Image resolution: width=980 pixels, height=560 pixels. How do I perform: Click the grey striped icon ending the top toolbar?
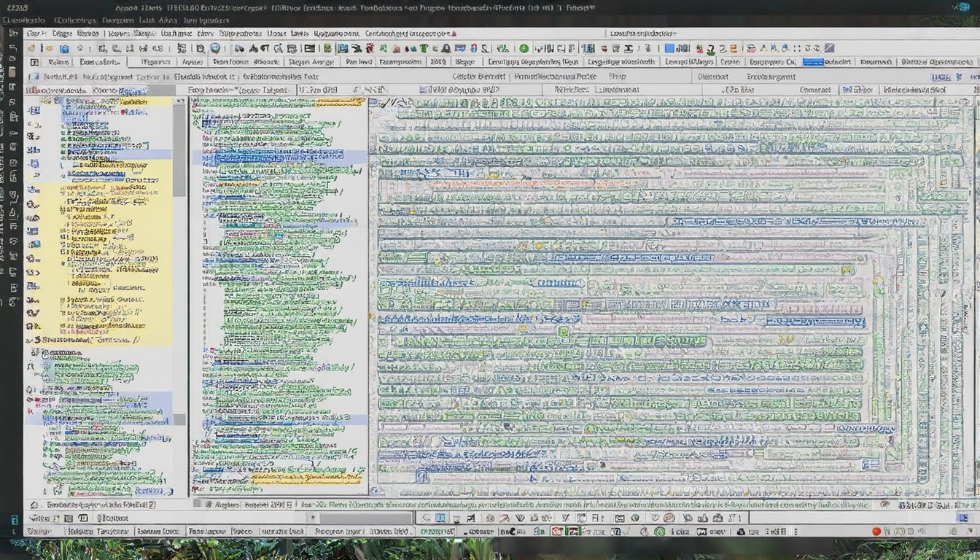coord(829,48)
